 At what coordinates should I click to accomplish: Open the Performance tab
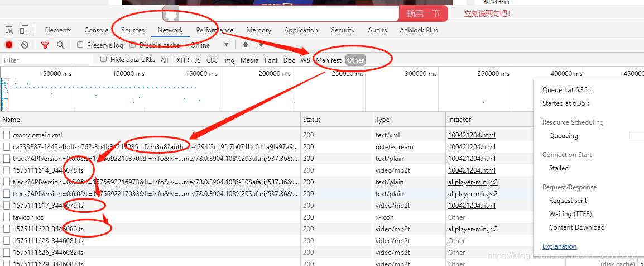point(215,30)
